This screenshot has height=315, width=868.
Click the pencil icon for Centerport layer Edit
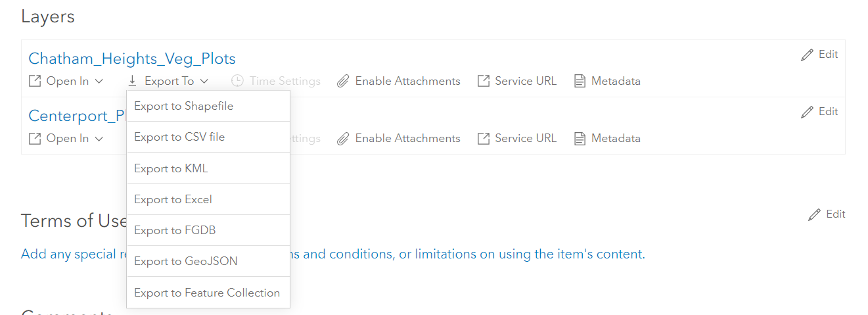tap(808, 112)
